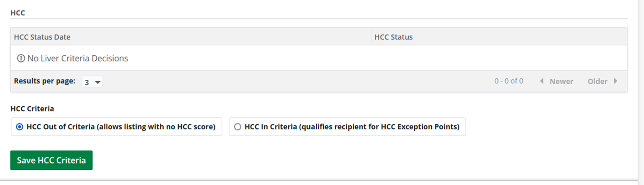The image size is (644, 185).
Task: Open the Results per page dropdown caret
Action: pyautogui.click(x=97, y=82)
